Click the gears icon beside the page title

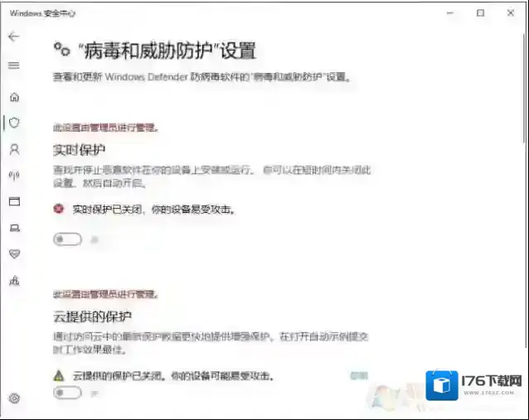tap(61, 49)
